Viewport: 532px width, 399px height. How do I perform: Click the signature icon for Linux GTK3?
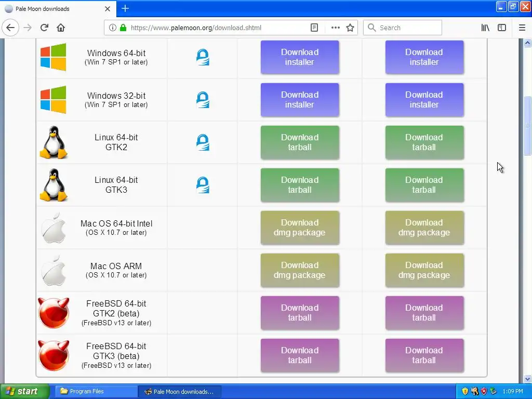pyautogui.click(x=203, y=185)
